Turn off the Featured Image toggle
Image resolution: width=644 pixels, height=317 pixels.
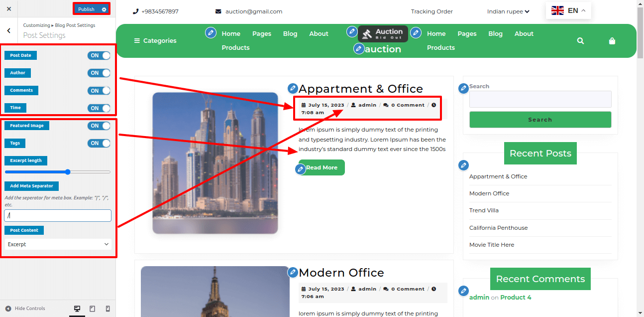click(x=99, y=126)
